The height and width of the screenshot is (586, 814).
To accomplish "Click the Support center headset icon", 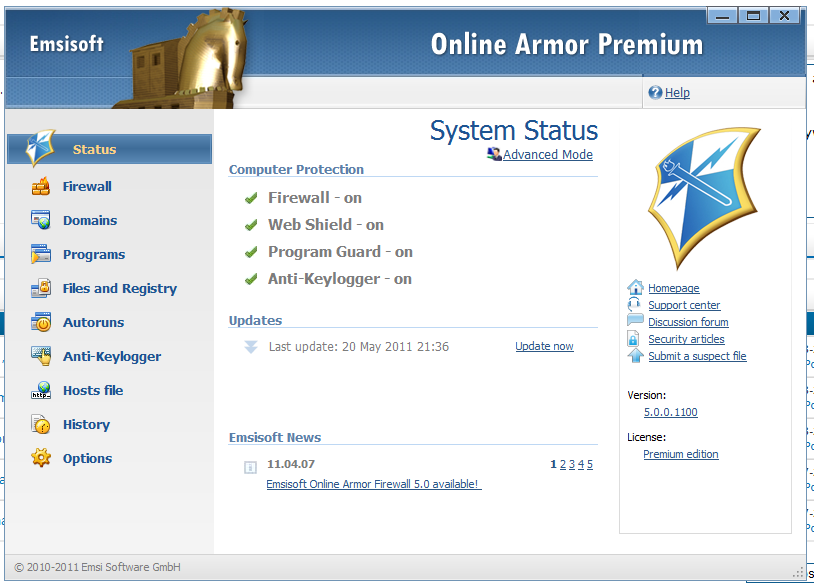I will tap(634, 304).
